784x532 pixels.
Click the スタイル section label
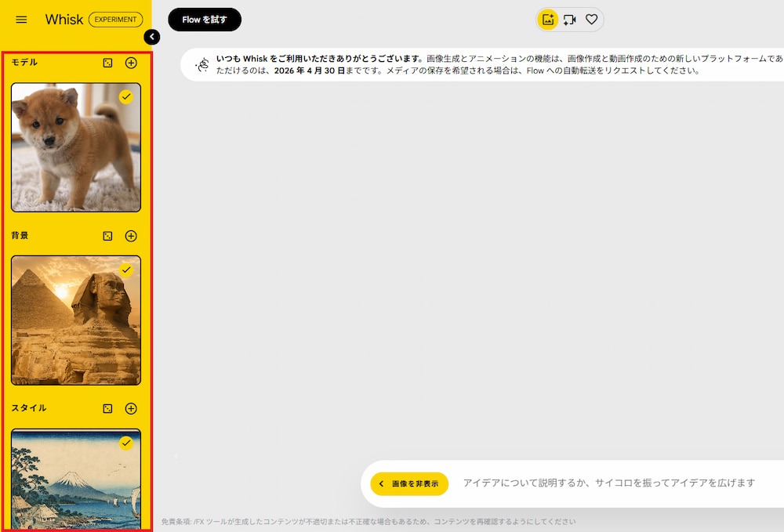coord(29,408)
